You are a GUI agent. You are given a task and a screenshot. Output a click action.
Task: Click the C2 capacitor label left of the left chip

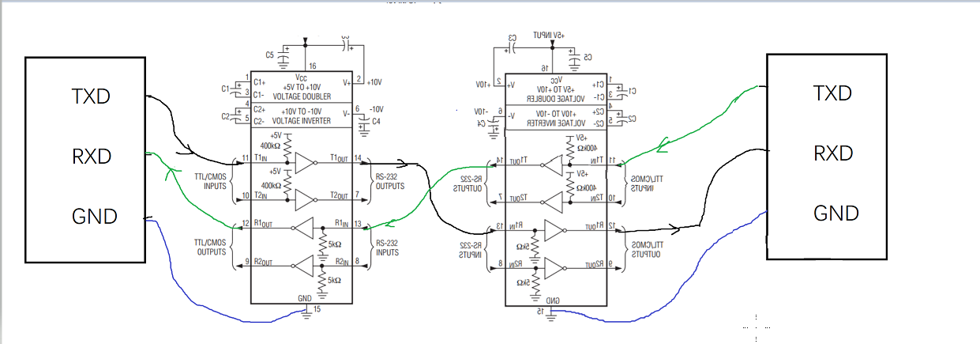click(x=226, y=116)
